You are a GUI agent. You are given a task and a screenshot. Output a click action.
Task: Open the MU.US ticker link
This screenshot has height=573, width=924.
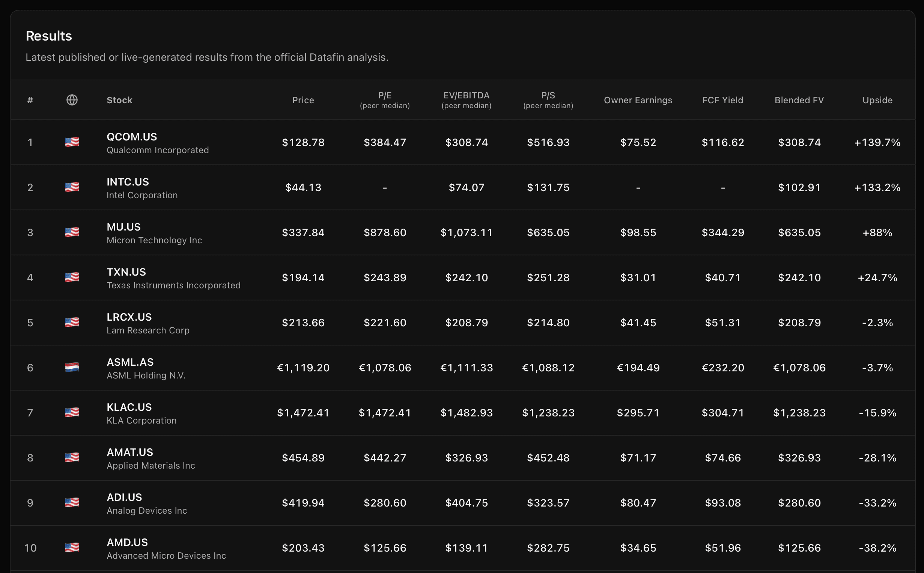point(124,227)
